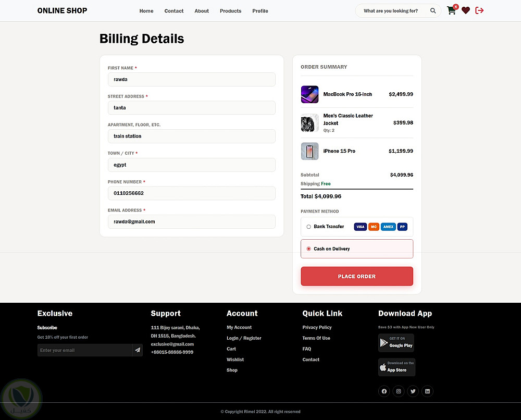Click the logout icon in header
This screenshot has width=521, height=420.
(x=479, y=10)
